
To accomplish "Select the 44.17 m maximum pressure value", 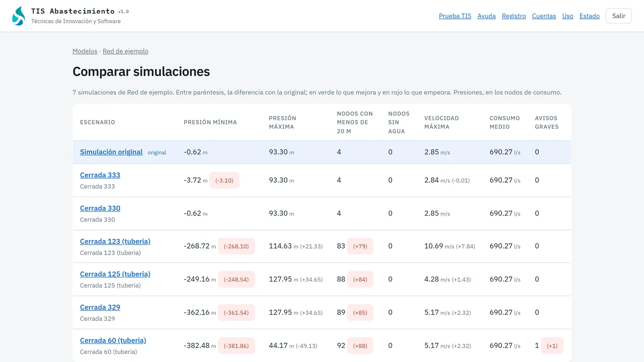I will point(281,346).
